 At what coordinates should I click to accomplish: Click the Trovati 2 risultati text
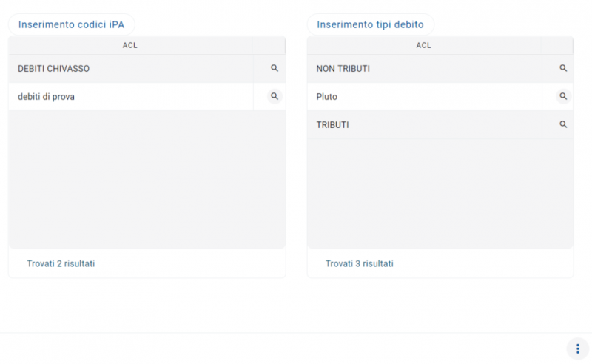tap(61, 263)
